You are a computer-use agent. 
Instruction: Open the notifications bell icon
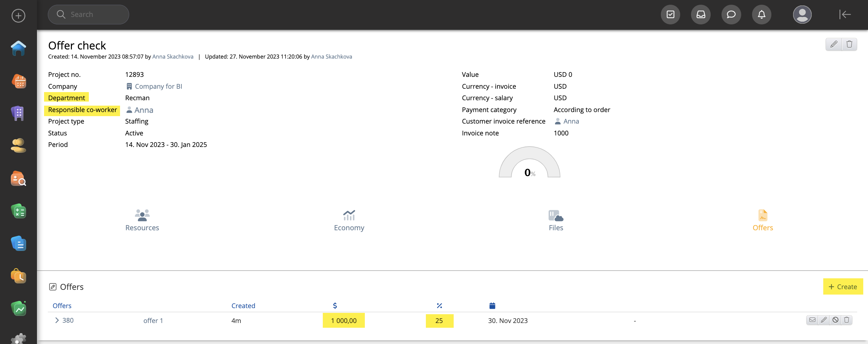tap(762, 15)
